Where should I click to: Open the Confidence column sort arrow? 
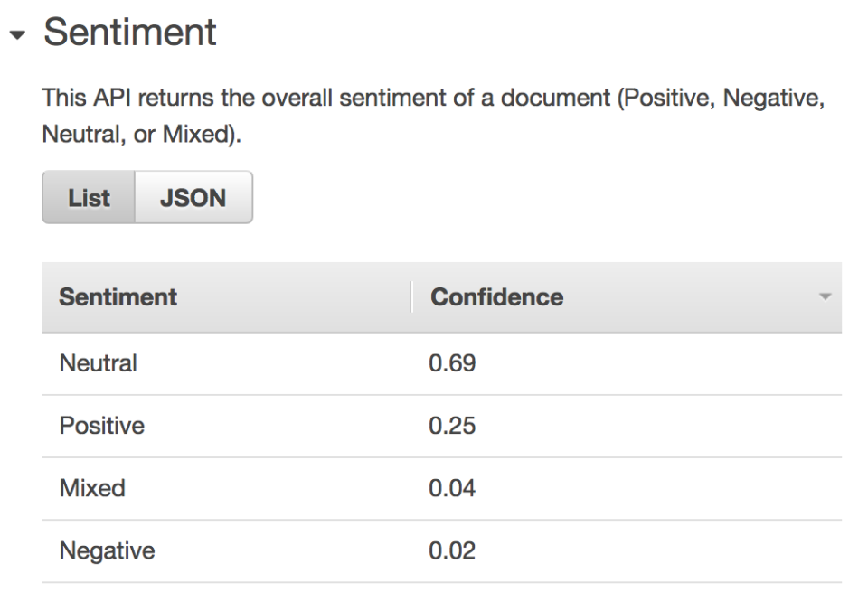tap(825, 297)
